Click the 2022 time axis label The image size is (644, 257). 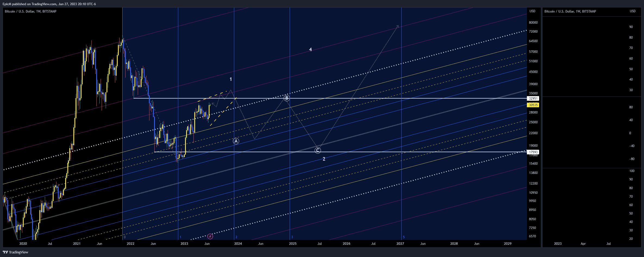coord(130,244)
